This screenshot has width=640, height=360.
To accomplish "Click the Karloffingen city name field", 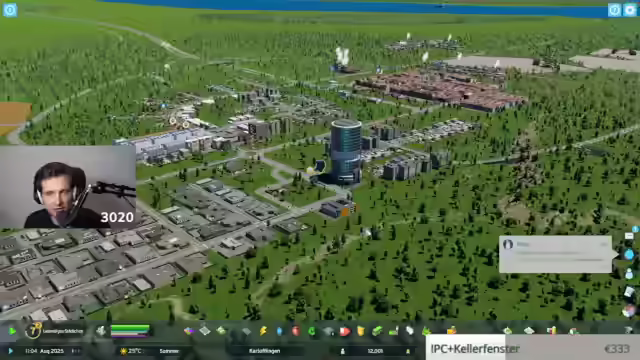I will pyautogui.click(x=264, y=351).
